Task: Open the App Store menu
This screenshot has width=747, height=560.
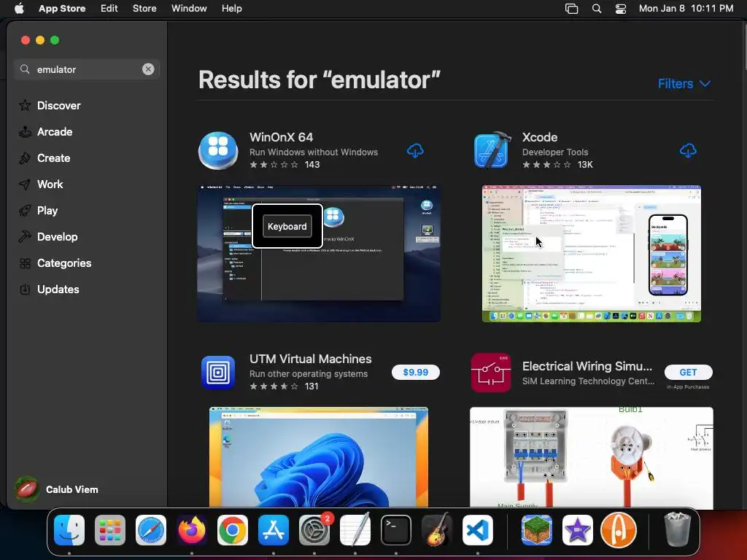Action: 62,9
